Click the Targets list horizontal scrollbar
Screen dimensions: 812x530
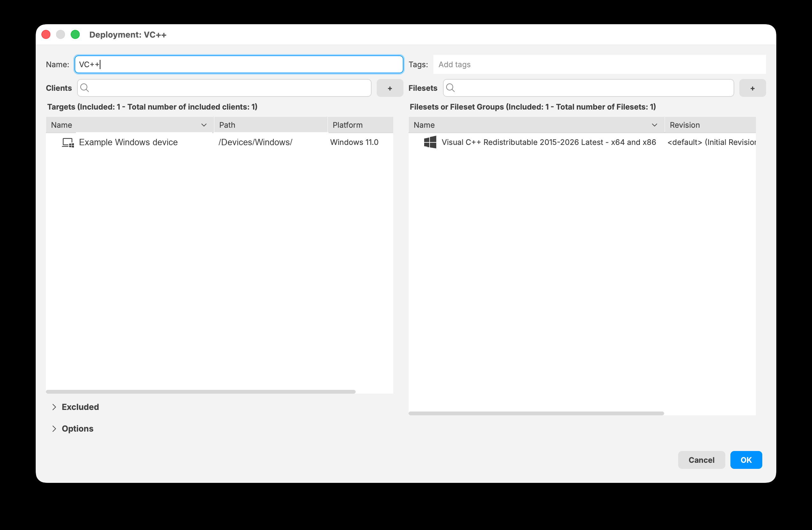201,391
